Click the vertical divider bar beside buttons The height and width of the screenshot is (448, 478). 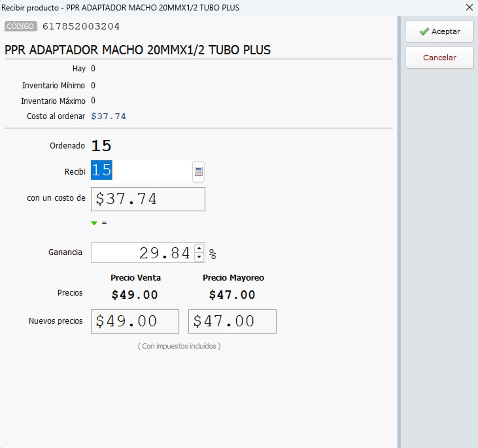[399, 229]
